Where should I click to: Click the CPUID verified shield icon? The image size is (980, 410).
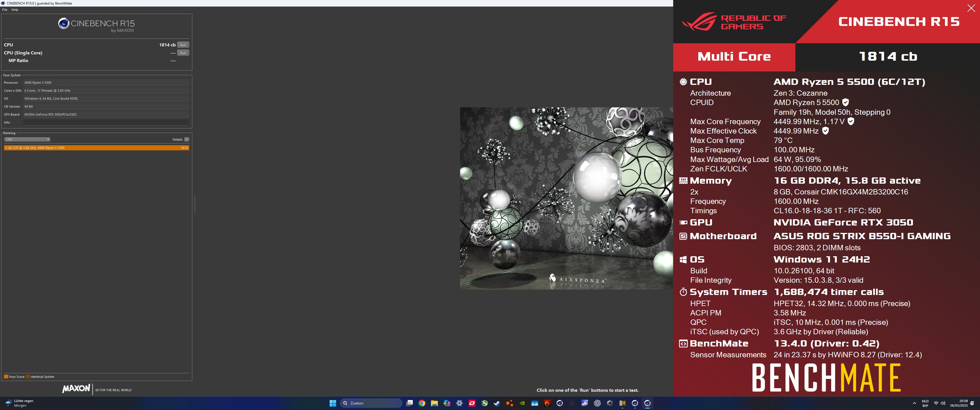(x=845, y=102)
